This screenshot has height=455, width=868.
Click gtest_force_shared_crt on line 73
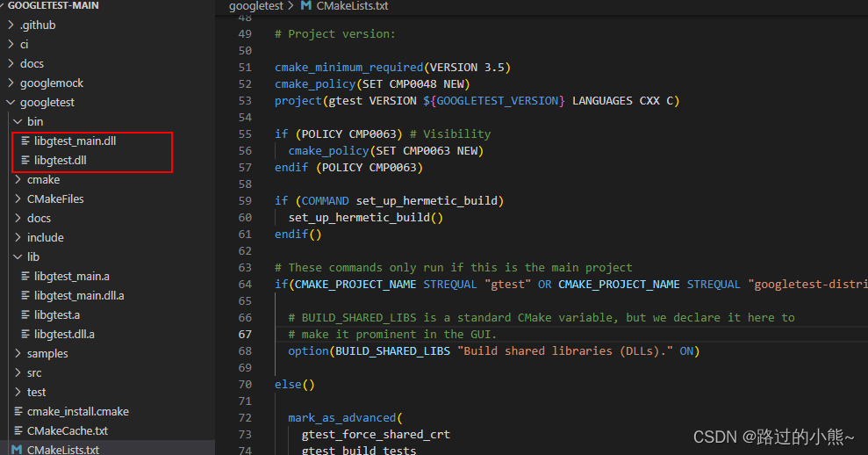click(376, 435)
